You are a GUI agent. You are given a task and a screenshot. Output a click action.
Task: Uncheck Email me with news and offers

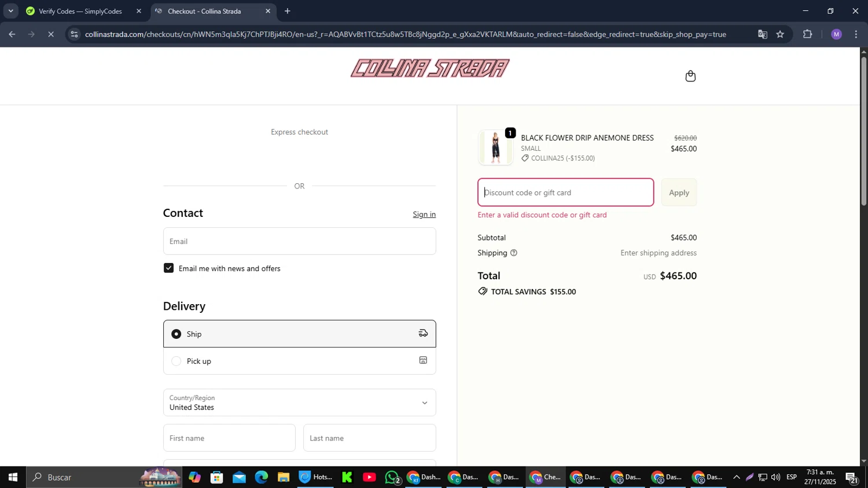(168, 268)
